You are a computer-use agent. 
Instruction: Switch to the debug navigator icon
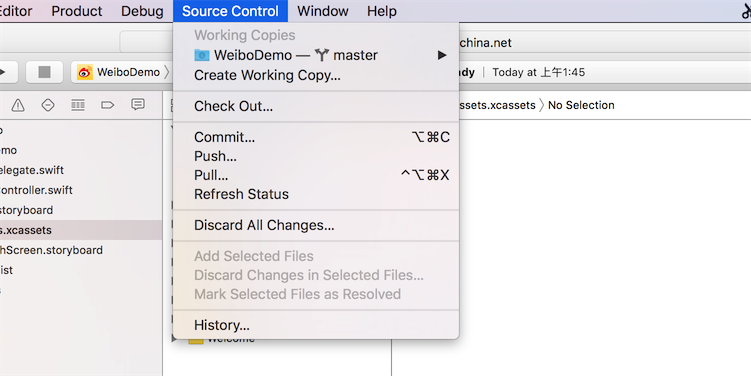click(x=78, y=105)
